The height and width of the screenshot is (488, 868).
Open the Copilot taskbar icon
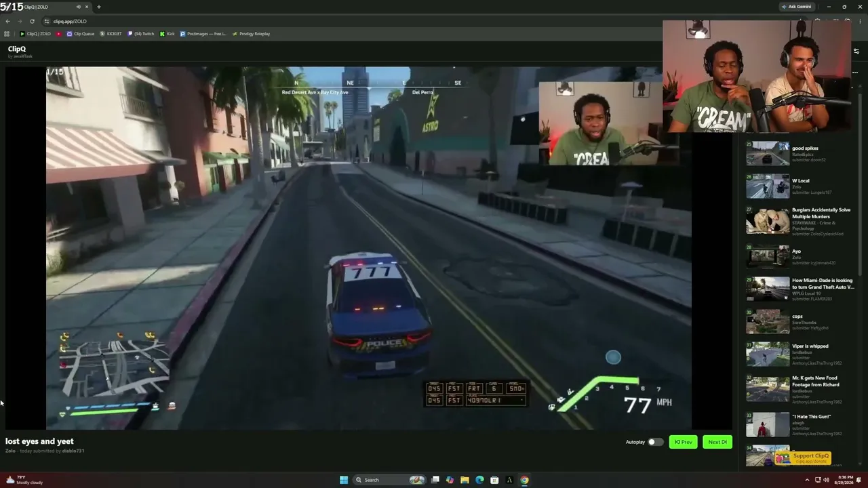[450, 480]
